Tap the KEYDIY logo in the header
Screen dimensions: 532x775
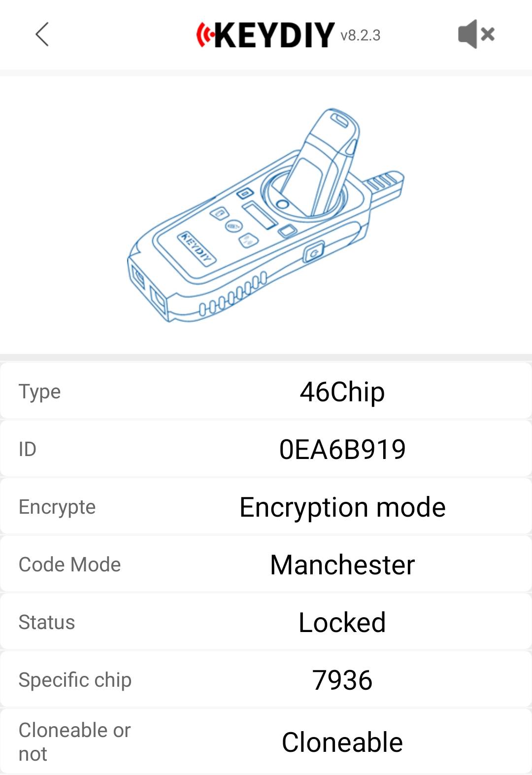[x=266, y=35]
